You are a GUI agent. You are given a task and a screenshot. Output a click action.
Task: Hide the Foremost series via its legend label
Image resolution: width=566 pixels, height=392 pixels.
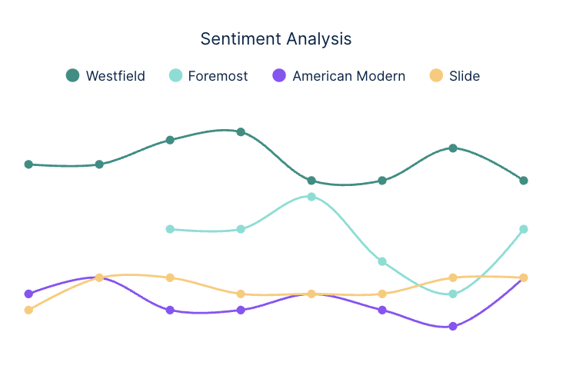[x=218, y=76]
